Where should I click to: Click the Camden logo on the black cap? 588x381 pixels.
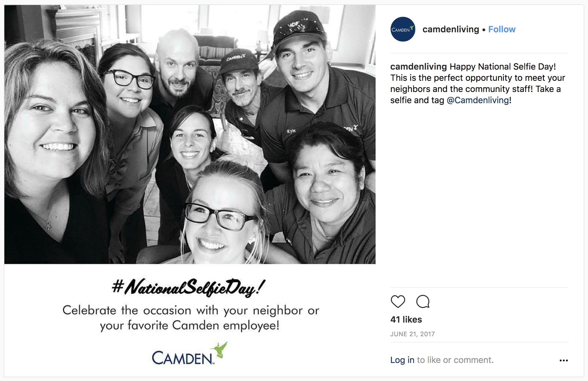235,57
